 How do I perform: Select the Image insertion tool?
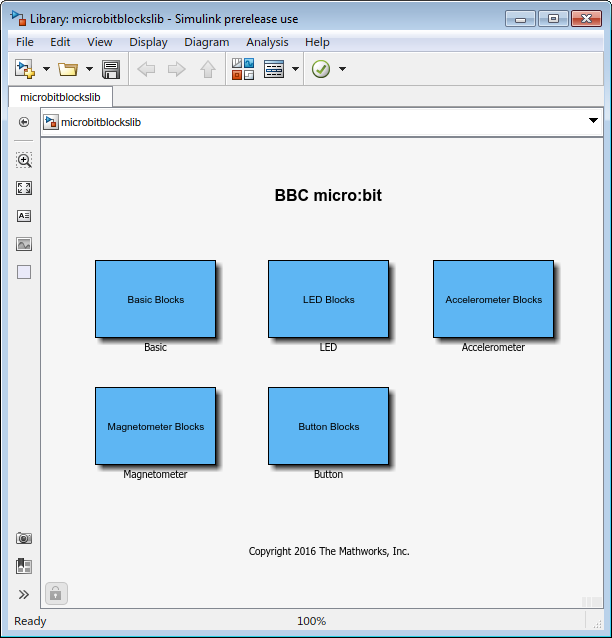point(24,244)
